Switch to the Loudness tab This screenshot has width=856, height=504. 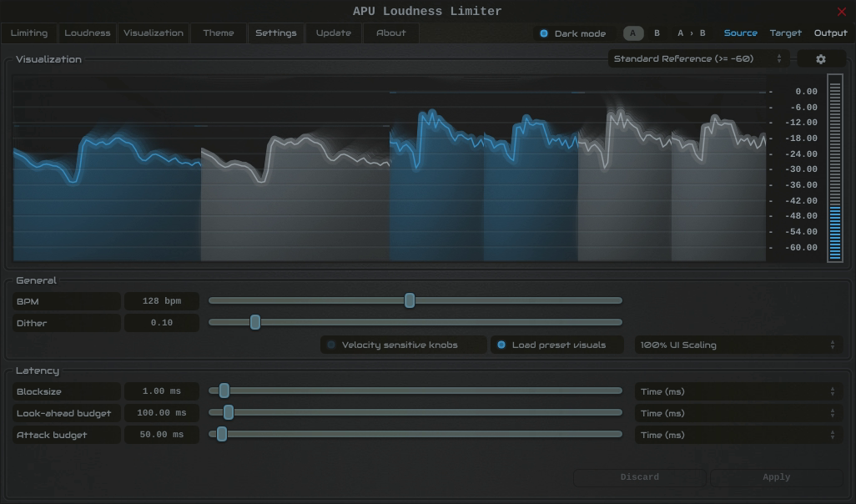click(88, 33)
